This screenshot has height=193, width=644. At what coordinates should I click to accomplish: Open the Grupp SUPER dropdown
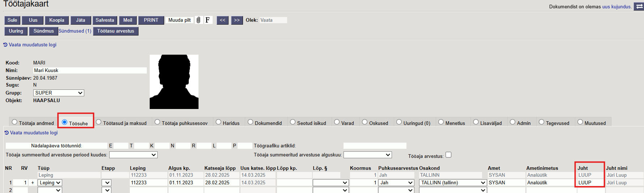coord(59,93)
